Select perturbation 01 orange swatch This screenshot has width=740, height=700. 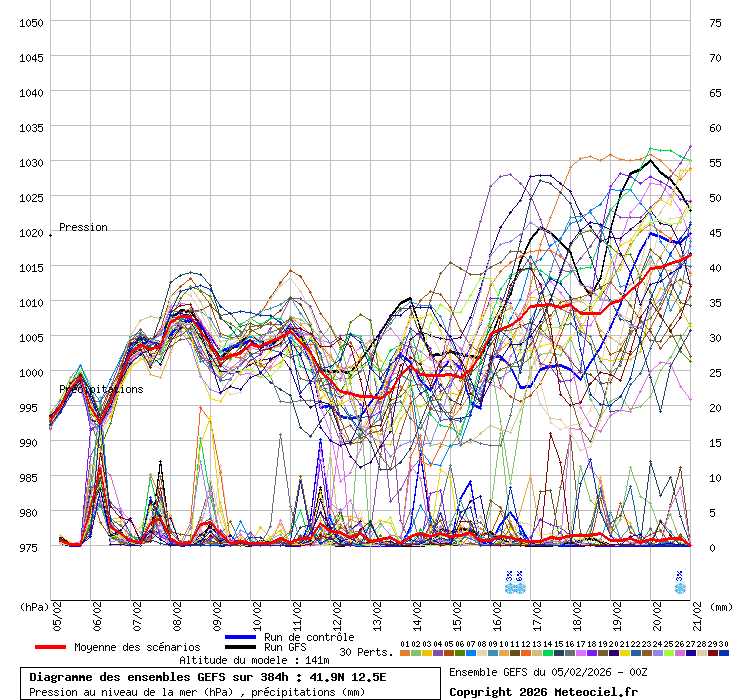404,653
